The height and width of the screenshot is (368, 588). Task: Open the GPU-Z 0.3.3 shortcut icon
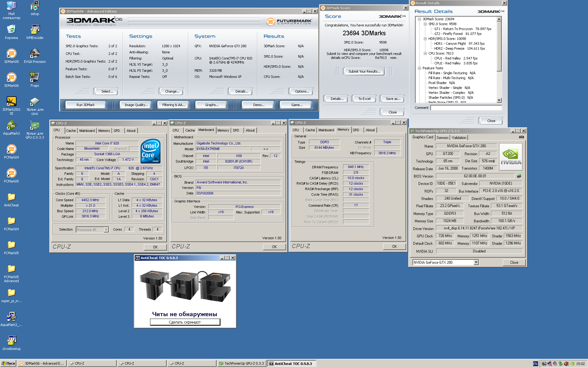click(x=35, y=129)
